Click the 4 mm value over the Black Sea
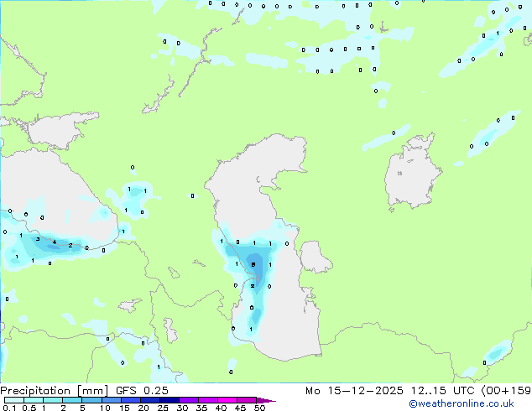This screenshot has width=532, height=411. point(55,242)
